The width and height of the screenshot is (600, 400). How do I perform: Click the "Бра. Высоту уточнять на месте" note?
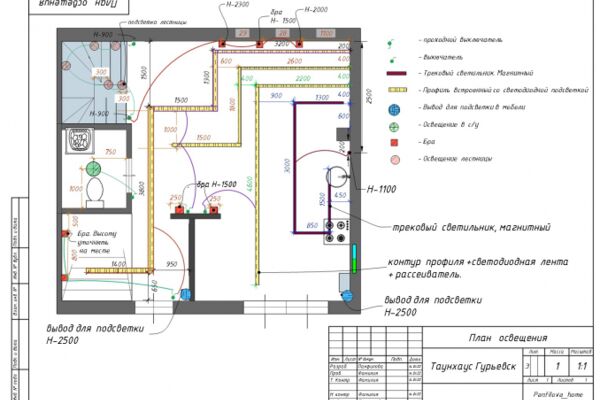click(96, 242)
